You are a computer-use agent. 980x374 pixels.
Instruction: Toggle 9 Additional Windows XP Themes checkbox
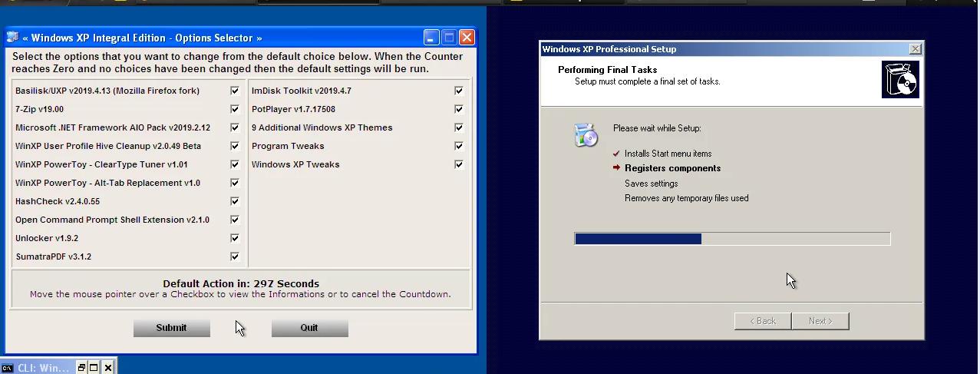pyautogui.click(x=459, y=127)
